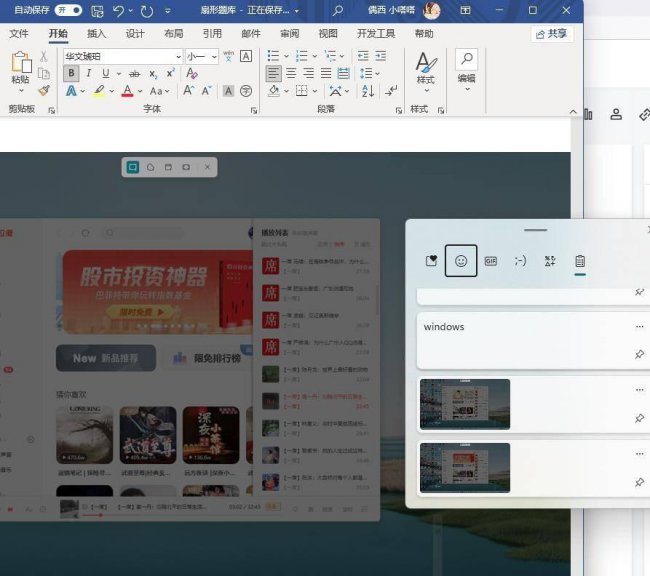Open the 样式 styles gallery button
Viewport: 650px width, 576px height.
point(426,72)
